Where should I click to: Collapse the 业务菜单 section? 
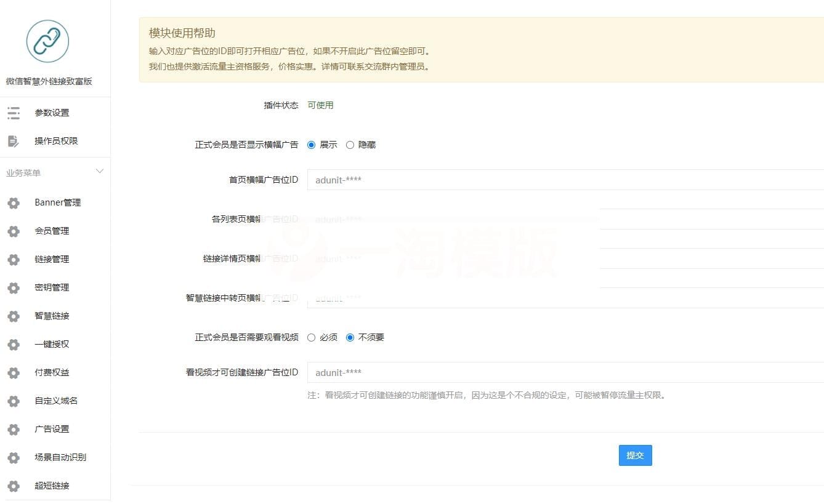(x=99, y=171)
